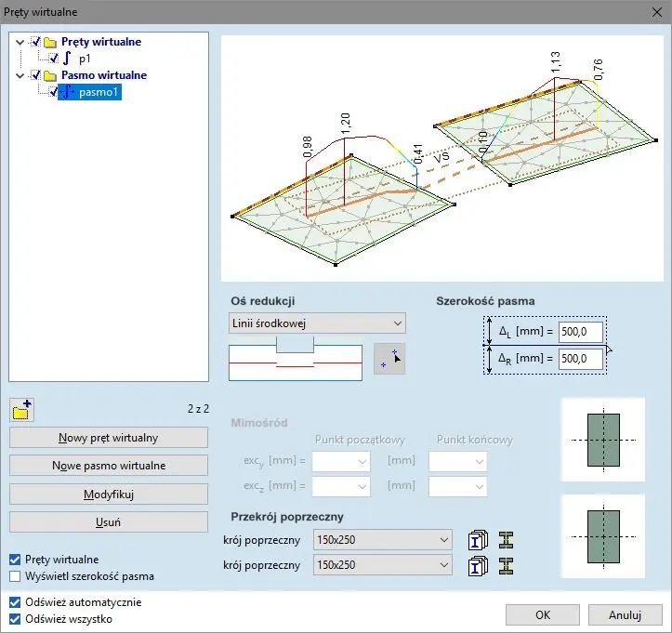Viewport: 672px width, 633px height.
Task: Click the new folder icon with plus
Action: coord(21,409)
